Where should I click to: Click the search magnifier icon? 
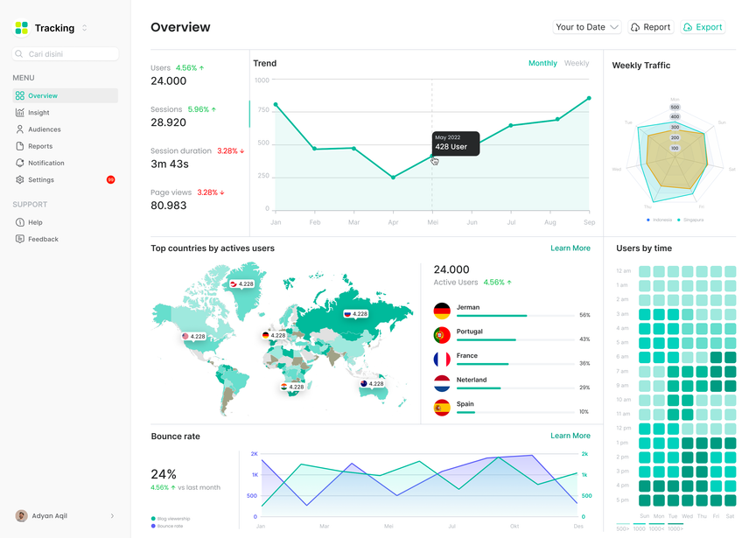pyautogui.click(x=18, y=53)
